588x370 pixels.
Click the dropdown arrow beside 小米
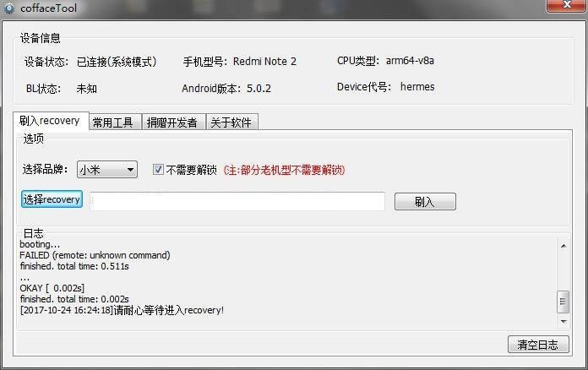130,170
